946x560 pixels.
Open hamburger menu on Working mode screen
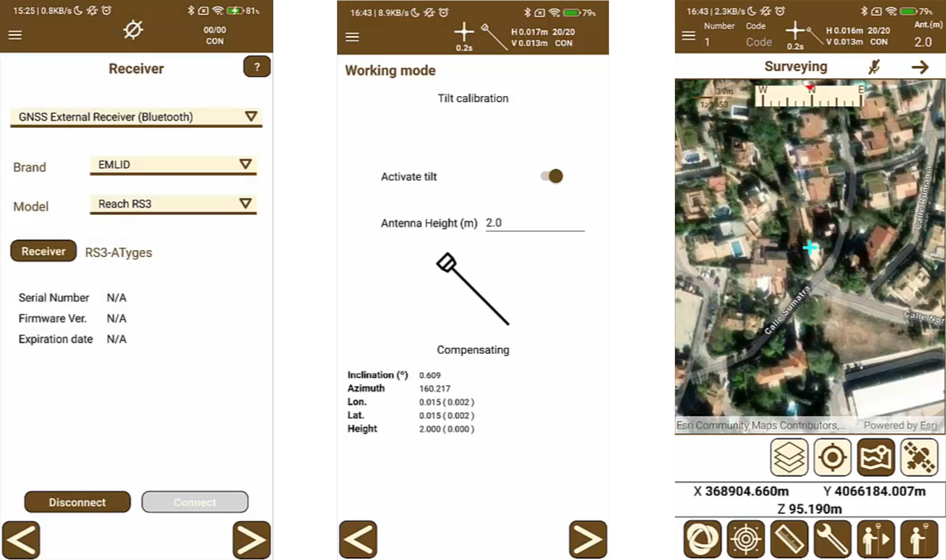352,37
